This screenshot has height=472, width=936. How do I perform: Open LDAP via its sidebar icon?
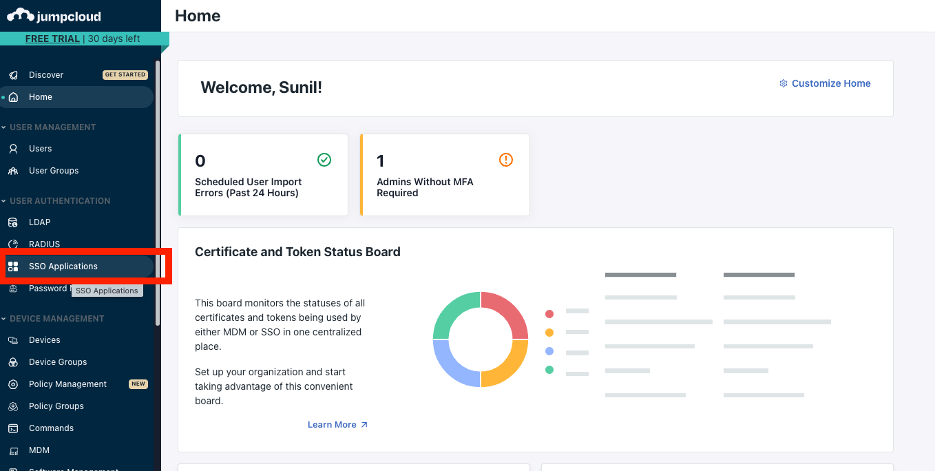pos(13,222)
